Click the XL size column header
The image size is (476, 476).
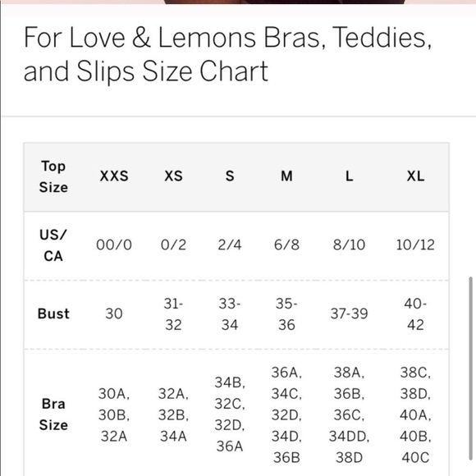(x=415, y=176)
